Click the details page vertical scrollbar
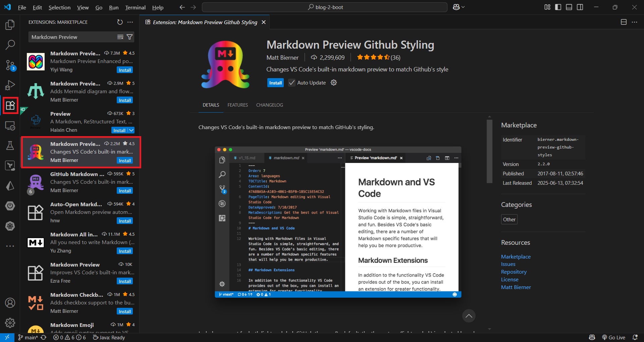Screen dimensions: 644x342 pos(489,151)
